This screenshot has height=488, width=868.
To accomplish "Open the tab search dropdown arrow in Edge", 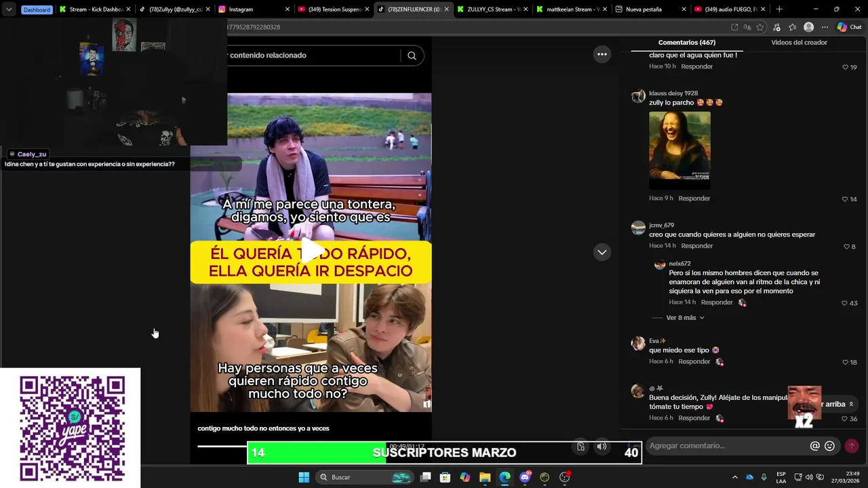I will 9,9.
